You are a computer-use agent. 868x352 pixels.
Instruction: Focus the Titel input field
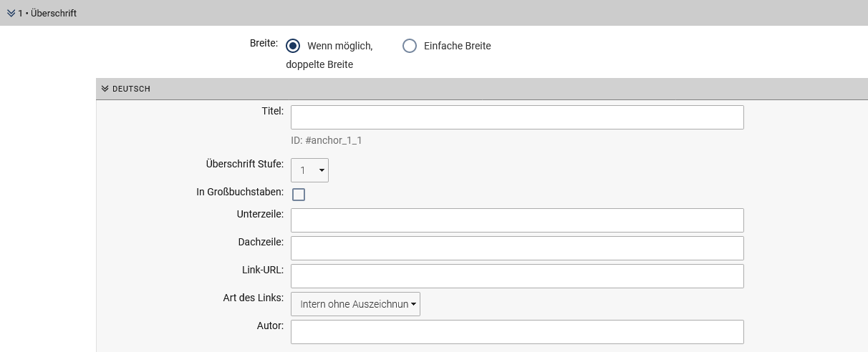point(516,117)
